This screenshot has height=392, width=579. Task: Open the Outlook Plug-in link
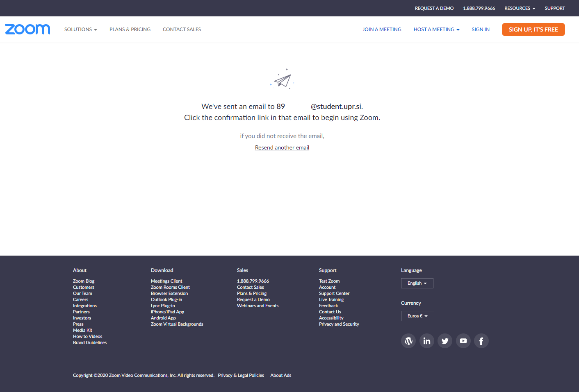[x=166, y=299]
